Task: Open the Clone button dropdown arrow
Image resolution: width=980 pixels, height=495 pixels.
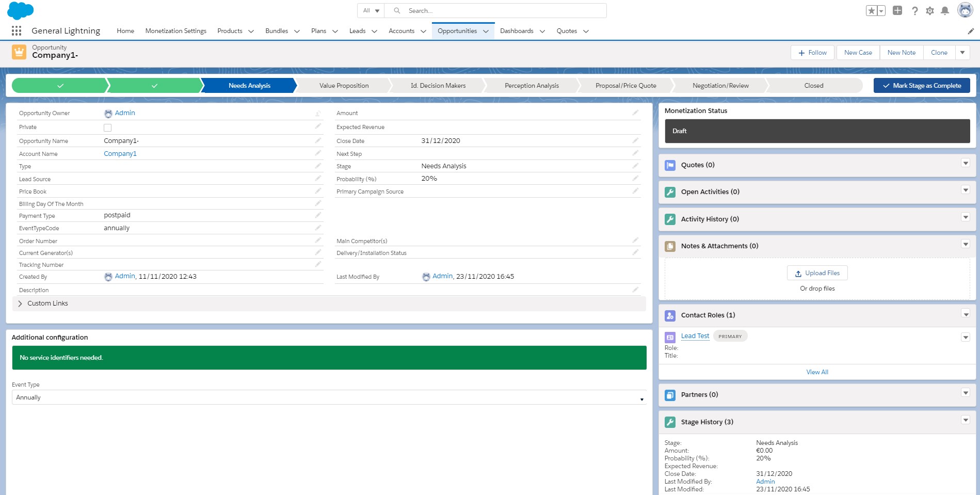Action: point(962,52)
